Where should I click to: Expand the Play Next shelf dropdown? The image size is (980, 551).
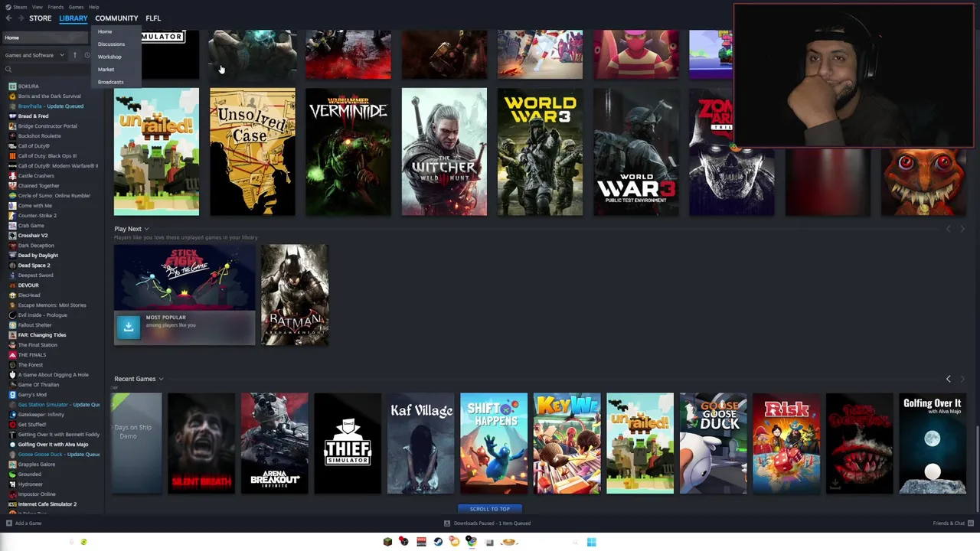(x=146, y=229)
